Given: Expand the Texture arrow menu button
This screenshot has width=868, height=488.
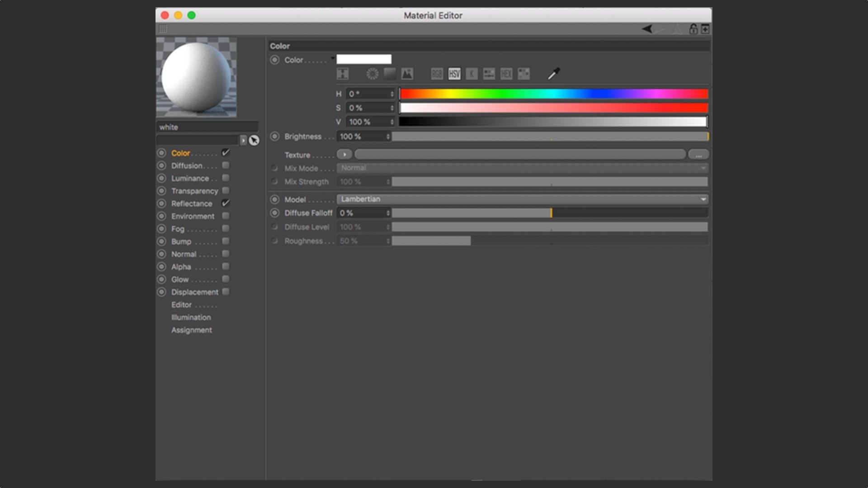Looking at the screenshot, I should point(344,155).
